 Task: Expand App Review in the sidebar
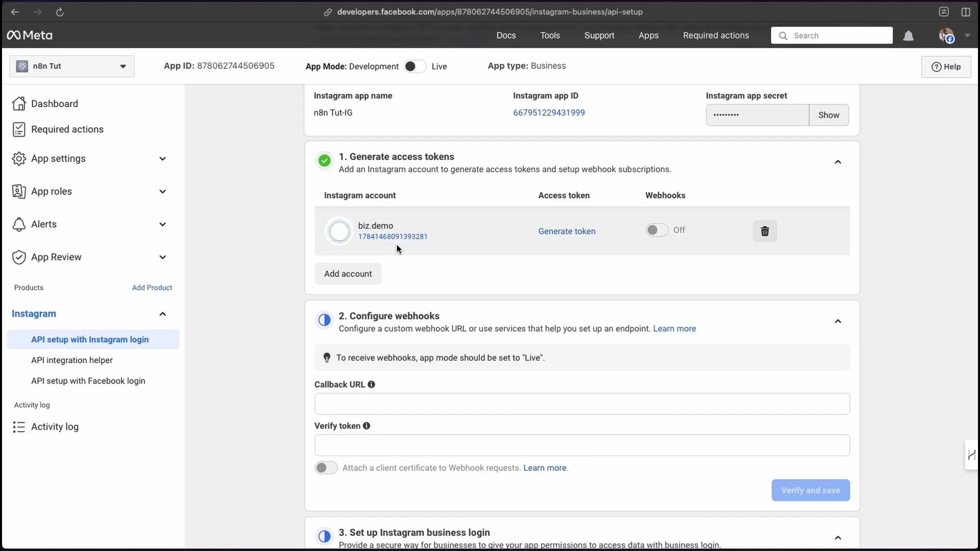(x=163, y=257)
